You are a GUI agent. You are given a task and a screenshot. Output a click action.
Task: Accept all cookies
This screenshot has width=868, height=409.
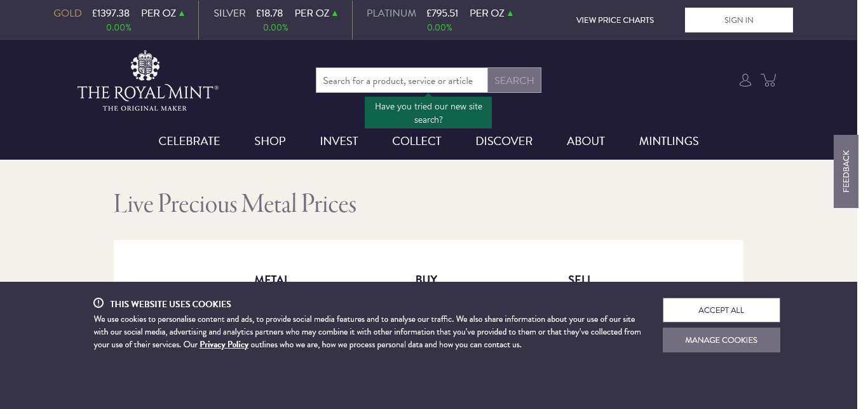(x=721, y=310)
